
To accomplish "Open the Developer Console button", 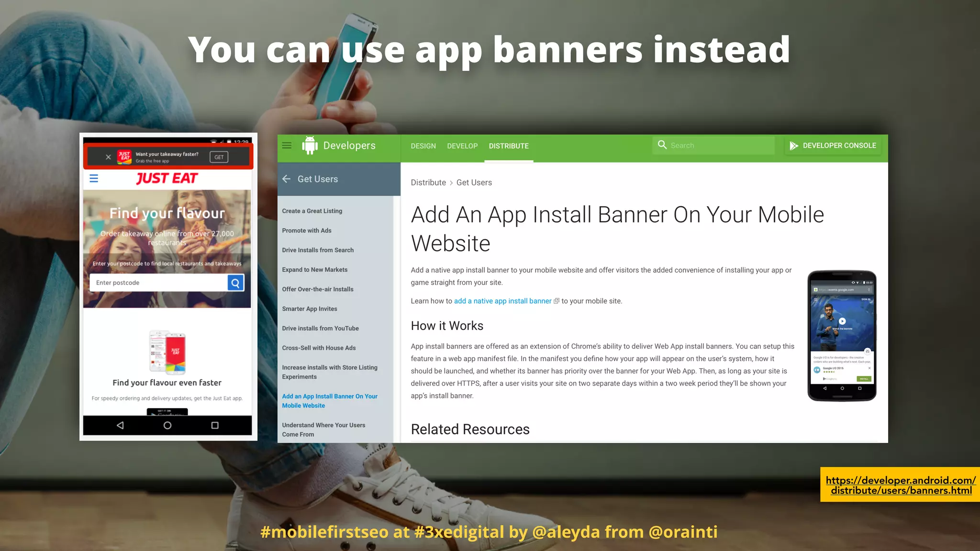I will (x=833, y=145).
